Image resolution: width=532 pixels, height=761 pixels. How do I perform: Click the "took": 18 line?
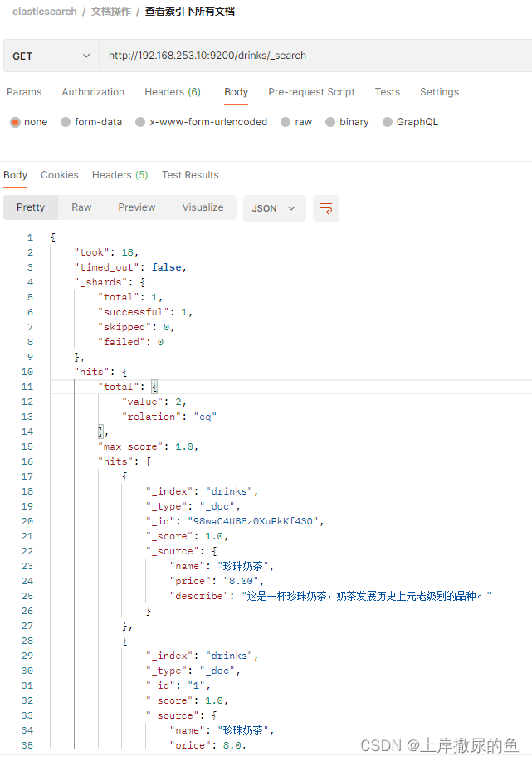(106, 252)
